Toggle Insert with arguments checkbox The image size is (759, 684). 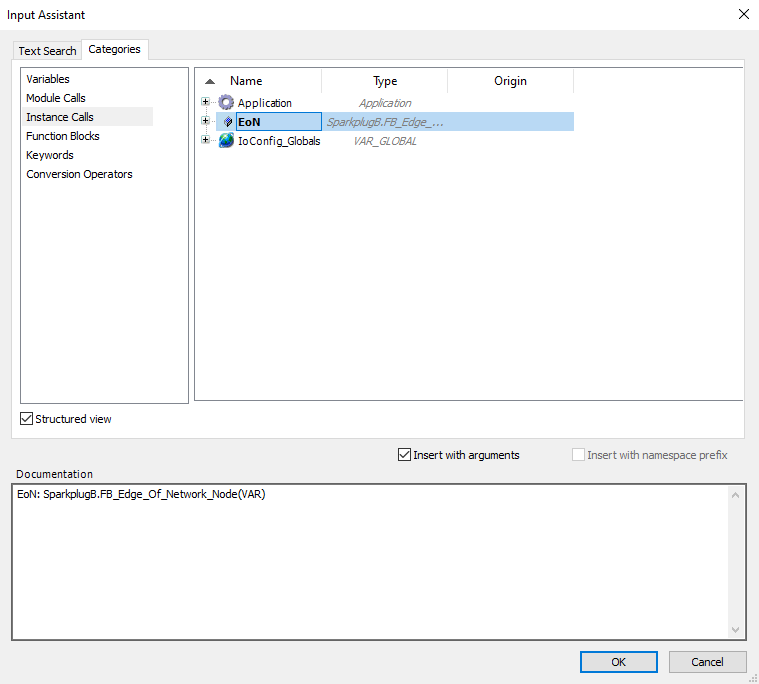pos(404,455)
